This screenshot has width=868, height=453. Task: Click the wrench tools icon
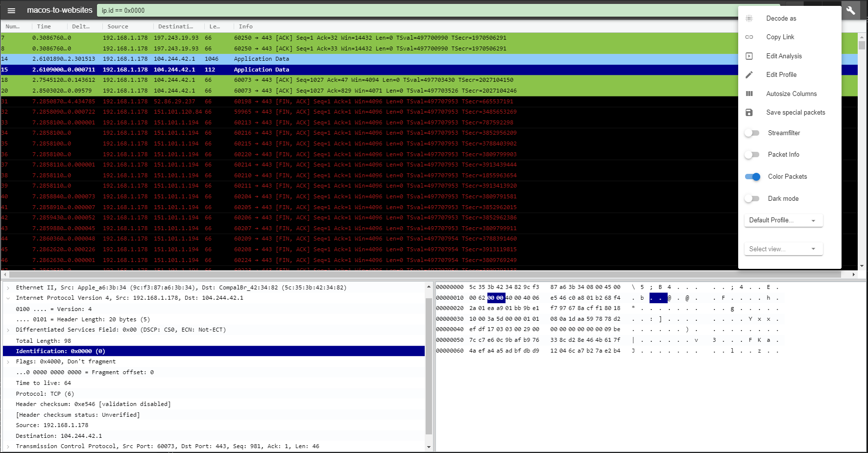851,10
